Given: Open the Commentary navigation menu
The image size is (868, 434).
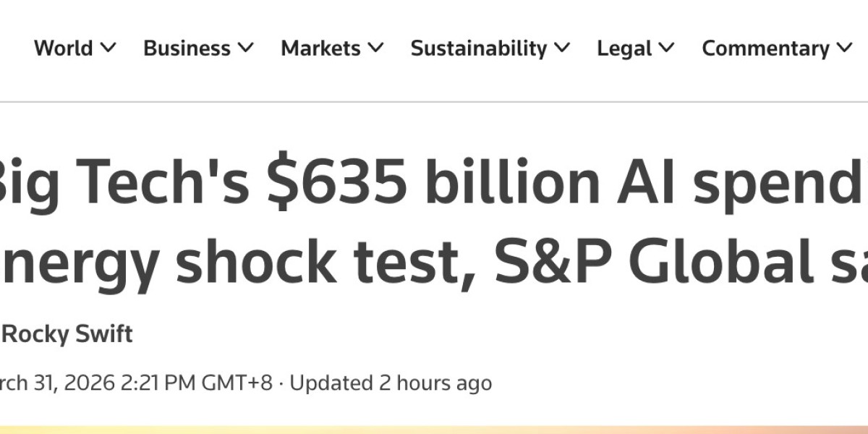Looking at the screenshot, I should coord(765,48).
